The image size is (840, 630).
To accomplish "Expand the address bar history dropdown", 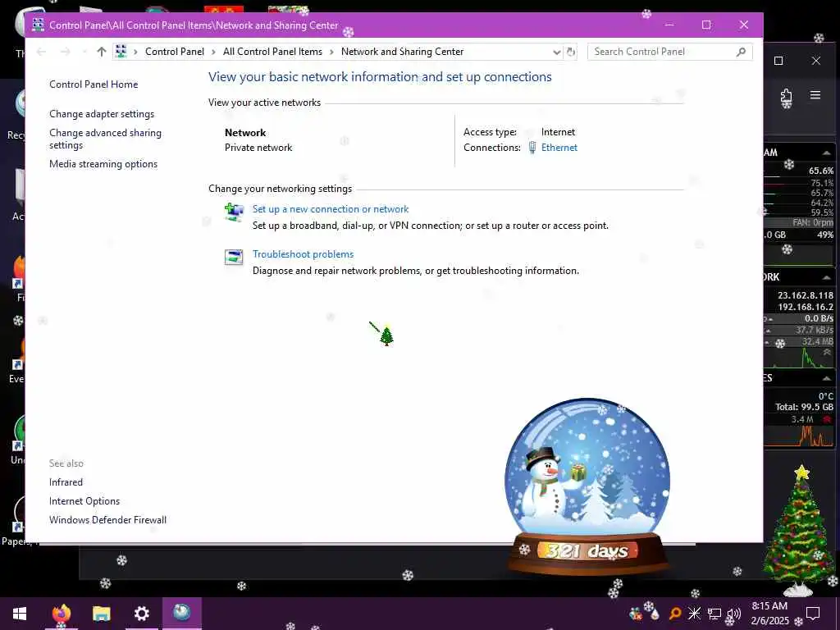I will tap(557, 52).
